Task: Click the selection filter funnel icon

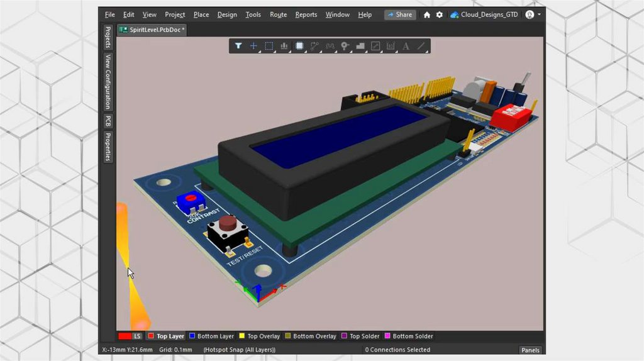Action: coord(238,46)
